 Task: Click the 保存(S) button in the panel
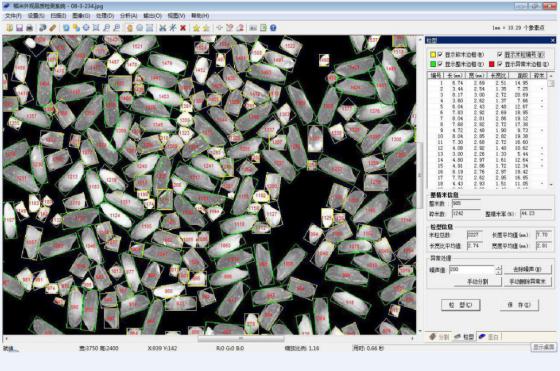(519, 305)
